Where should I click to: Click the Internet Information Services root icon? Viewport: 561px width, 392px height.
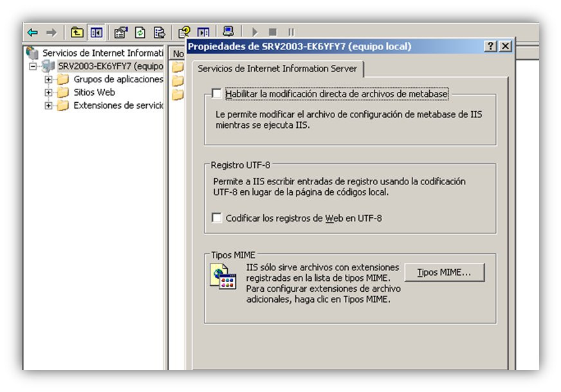(32, 53)
